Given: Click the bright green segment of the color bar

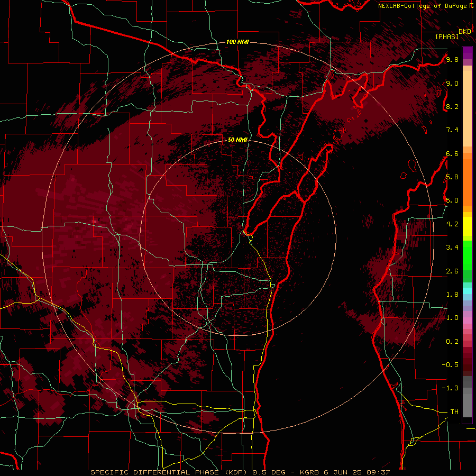Looking at the screenshot, I should tap(467, 255).
